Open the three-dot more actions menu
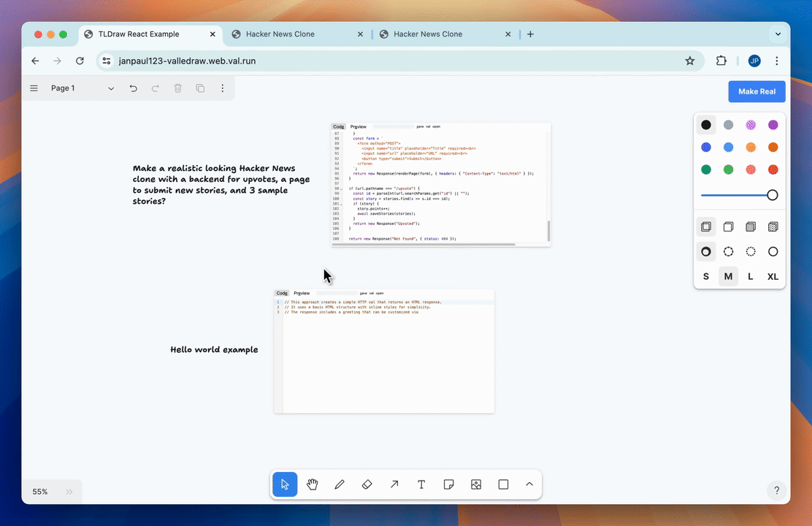Screen dimensions: 812x526 pos(223,88)
